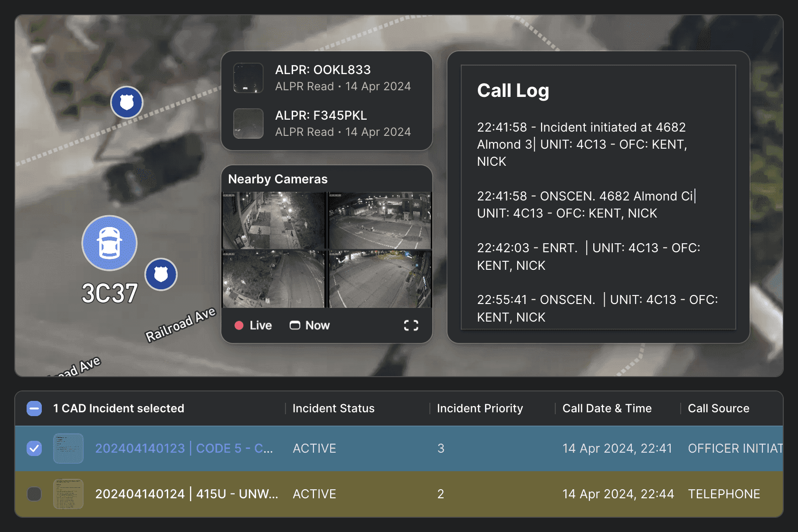Select the police badge marker beside 3C37
798x532 pixels.
(161, 274)
